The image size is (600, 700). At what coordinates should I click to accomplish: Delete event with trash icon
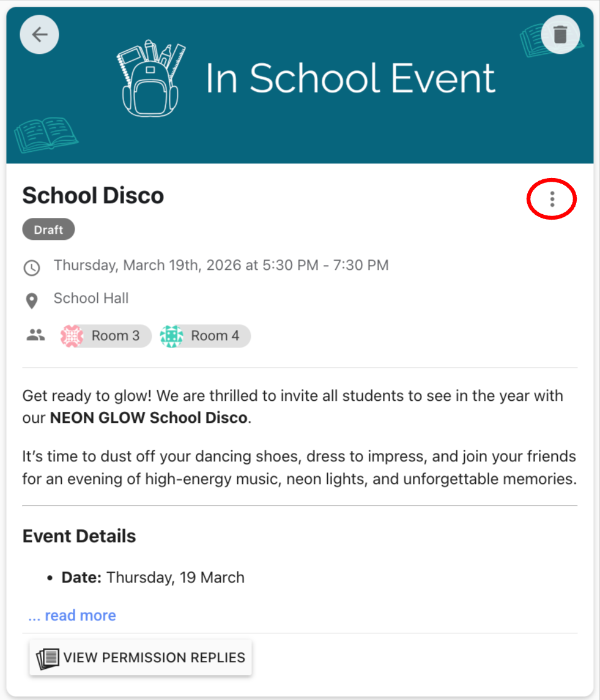coord(560,34)
